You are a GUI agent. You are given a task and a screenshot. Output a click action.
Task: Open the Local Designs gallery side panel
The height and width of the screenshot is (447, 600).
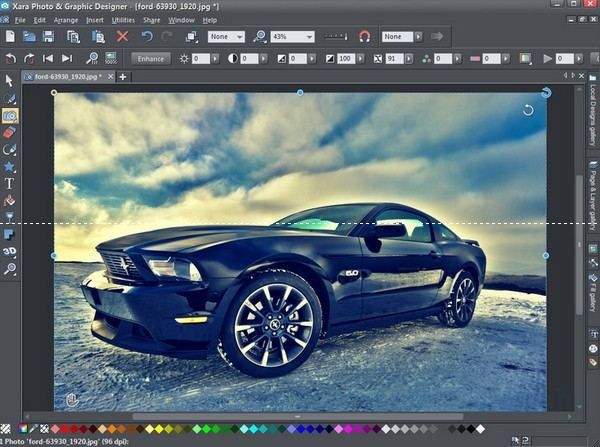tap(593, 115)
